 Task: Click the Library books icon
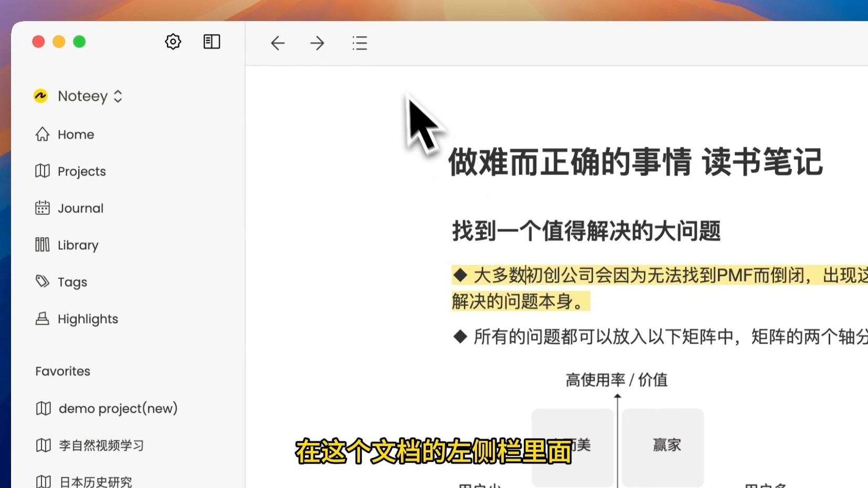pos(43,245)
